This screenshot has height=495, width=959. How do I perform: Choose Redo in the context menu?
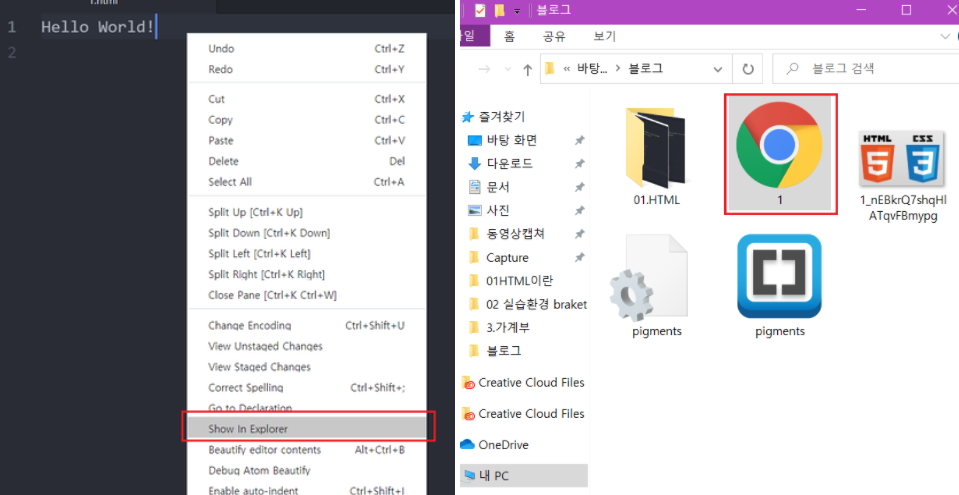306,69
